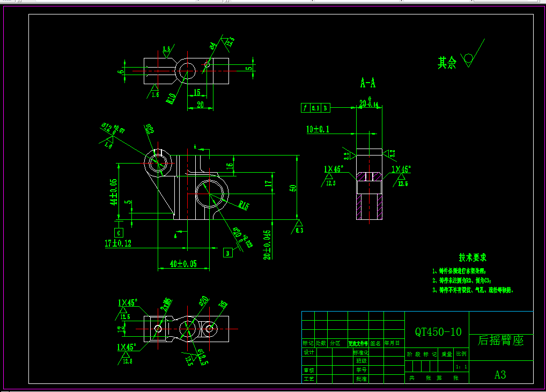Select the geometric tolerance frame 0.1 B
The height and width of the screenshot is (392, 546).
(x=315, y=108)
